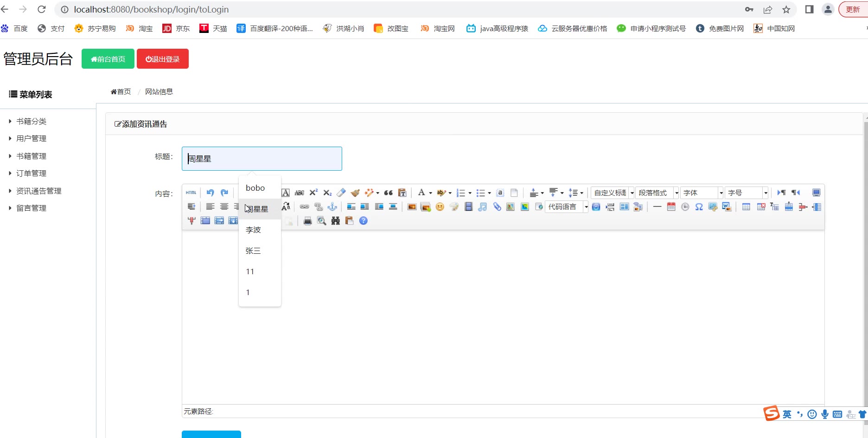This screenshot has height=438, width=868.
Task: Apply superscript formatting
Action: [313, 193]
